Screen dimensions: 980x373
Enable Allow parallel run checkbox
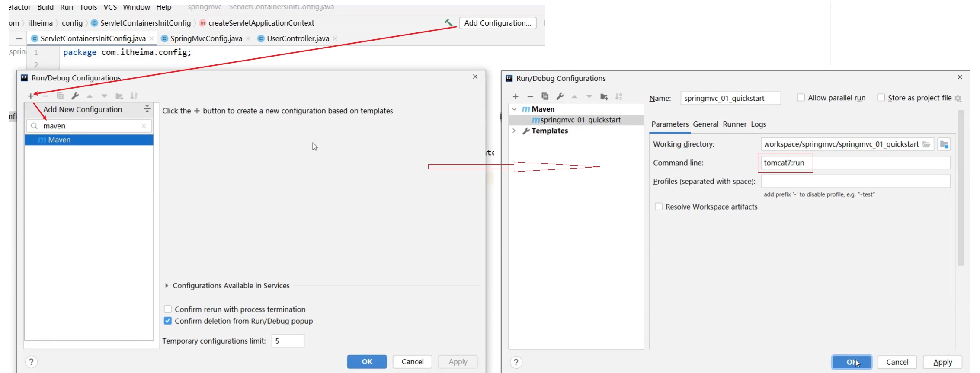tap(801, 98)
